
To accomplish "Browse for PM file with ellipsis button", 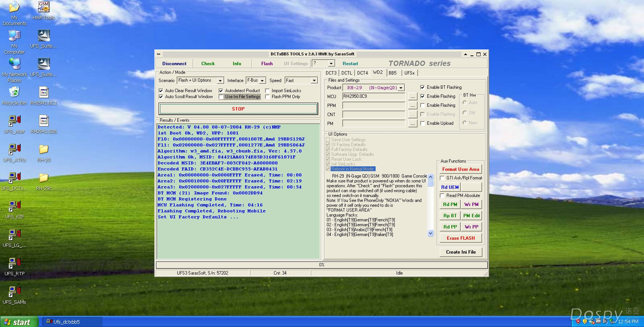I will pyautogui.click(x=413, y=124).
